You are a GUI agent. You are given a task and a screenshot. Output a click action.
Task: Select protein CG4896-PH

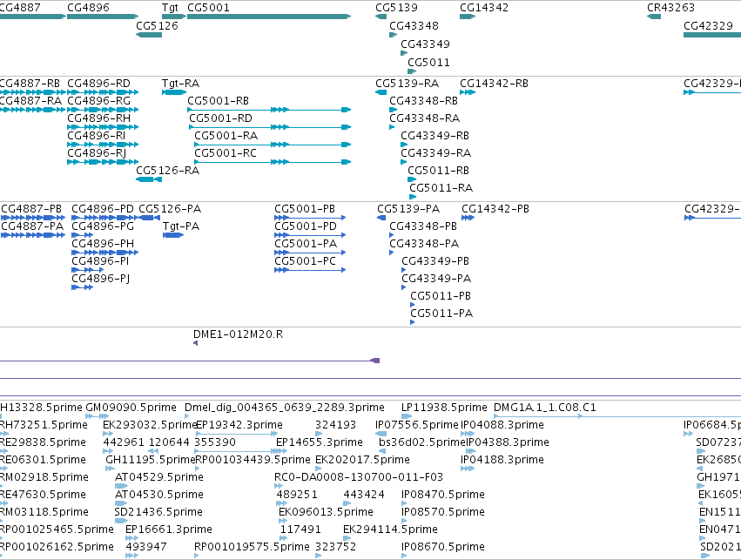point(103,244)
